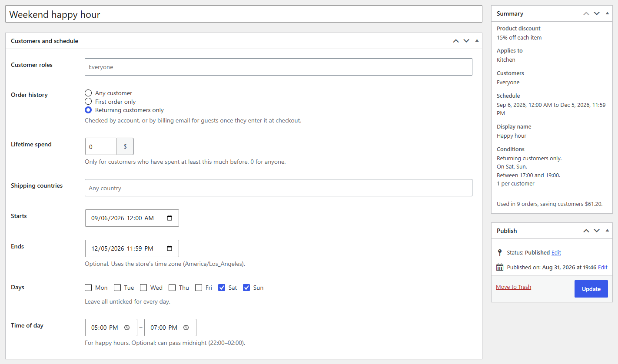Open calendar picker for Ends date
The width and height of the screenshot is (618, 364).
pos(169,248)
